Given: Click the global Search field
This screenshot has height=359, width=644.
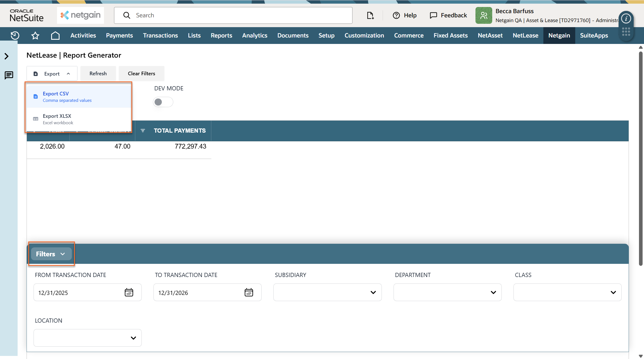Looking at the screenshot, I should [233, 15].
